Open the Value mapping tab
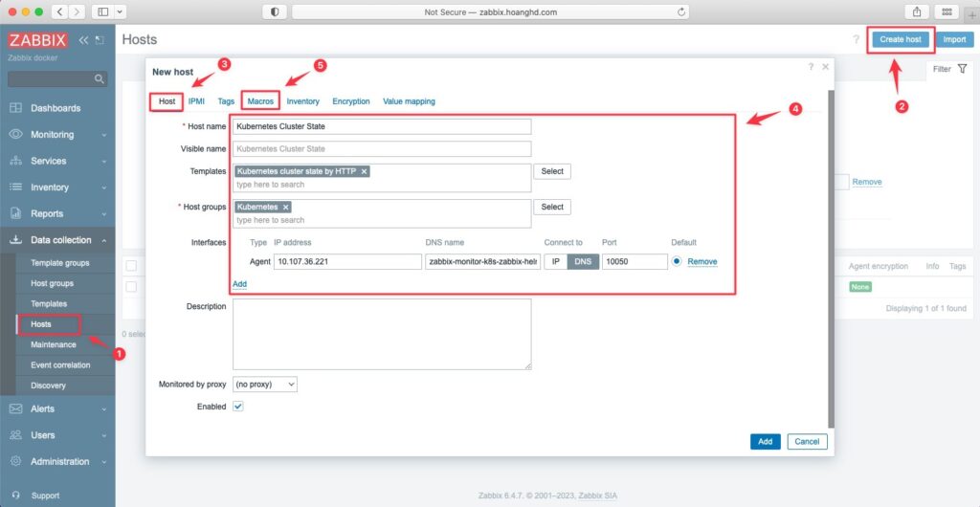Image resolution: width=980 pixels, height=507 pixels. (x=410, y=101)
